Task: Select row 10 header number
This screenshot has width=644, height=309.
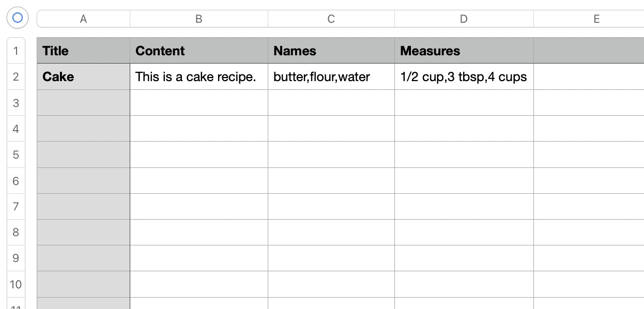Action: coord(16,284)
